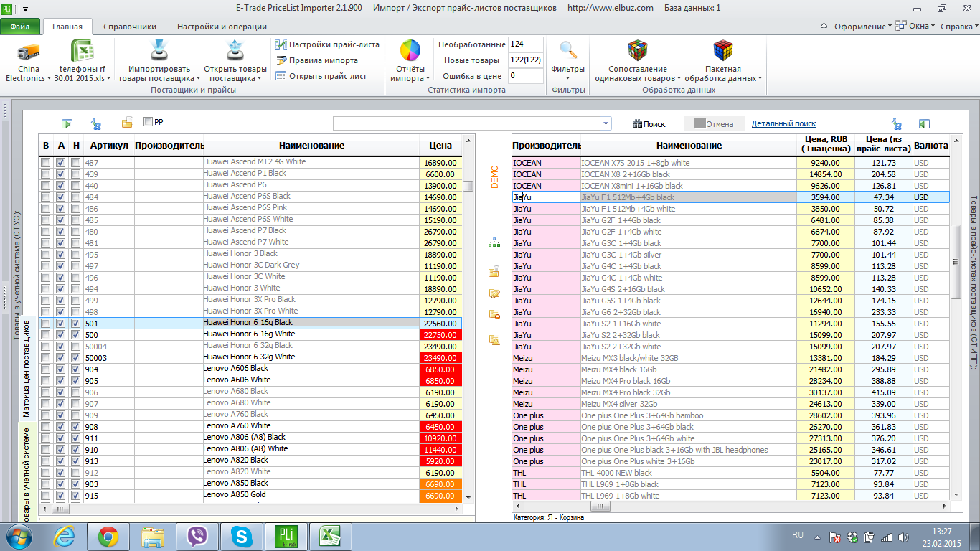Toggle the Н checkbox for article 906

point(75,392)
